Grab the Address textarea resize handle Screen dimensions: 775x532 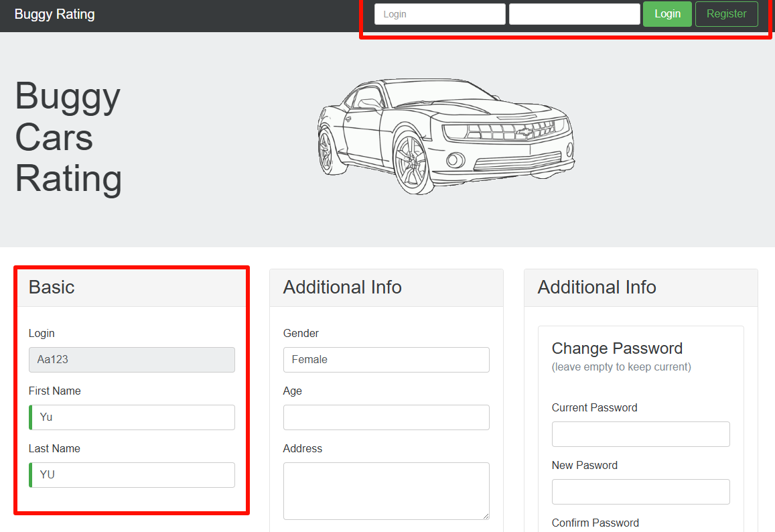click(x=486, y=516)
